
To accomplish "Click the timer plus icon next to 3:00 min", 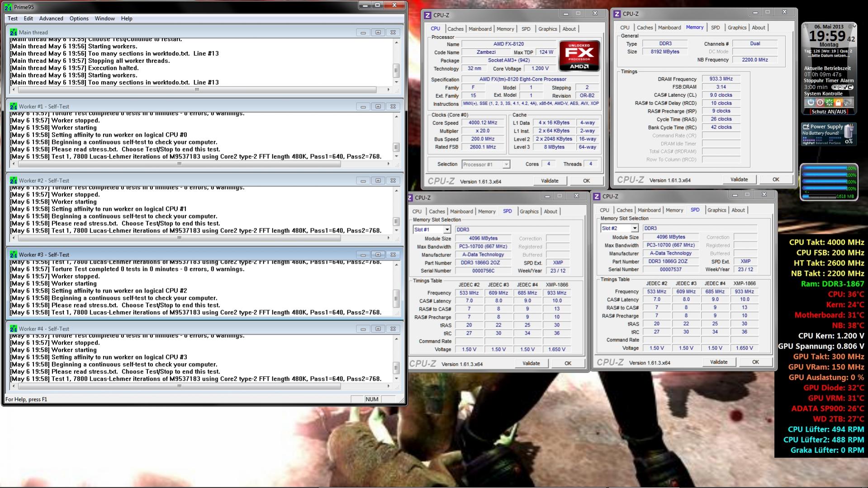I will coord(835,87).
